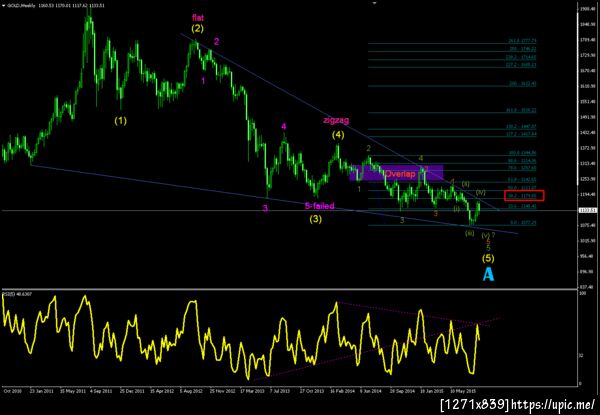Select the '(iii)' subwave label near the low
600x415 pixels.
point(470,233)
